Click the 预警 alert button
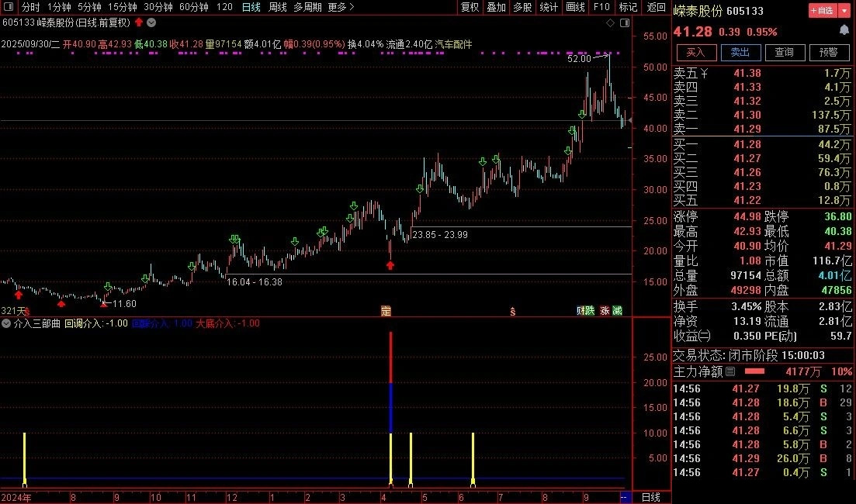This screenshot has height=504, width=856. 829,53
